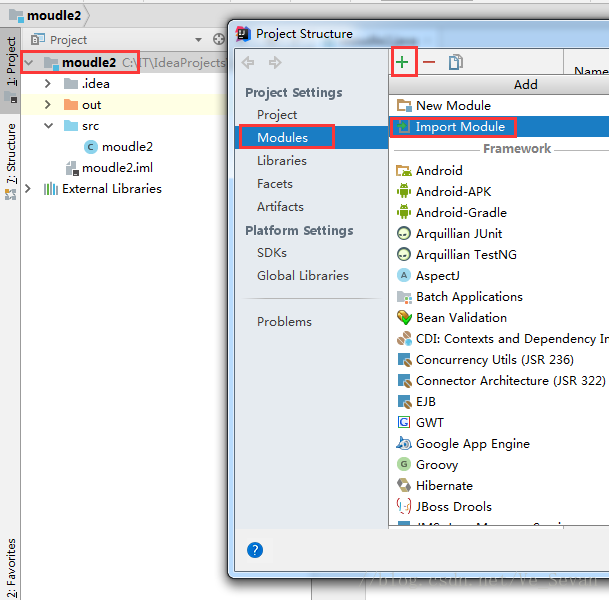Open Project under Project Settings
The height and width of the screenshot is (600, 609).
(x=277, y=115)
